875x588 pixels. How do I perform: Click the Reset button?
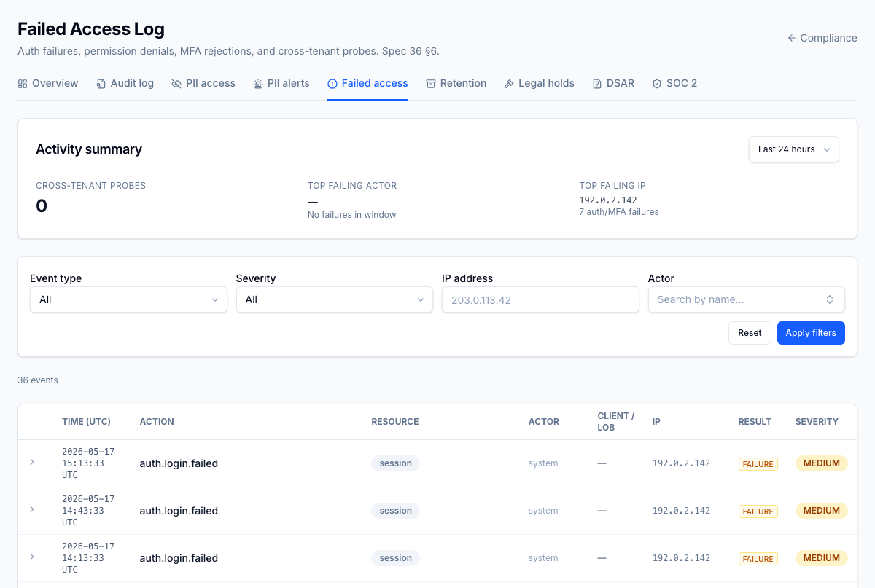(750, 333)
